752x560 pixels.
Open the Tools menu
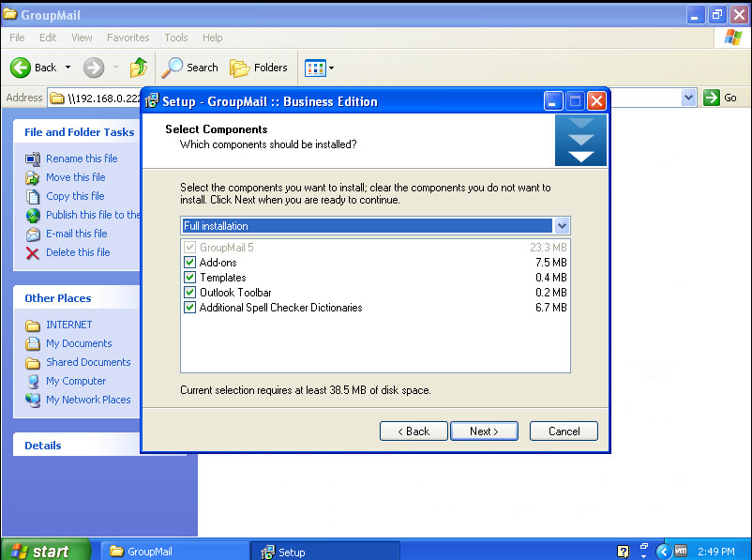pos(176,38)
